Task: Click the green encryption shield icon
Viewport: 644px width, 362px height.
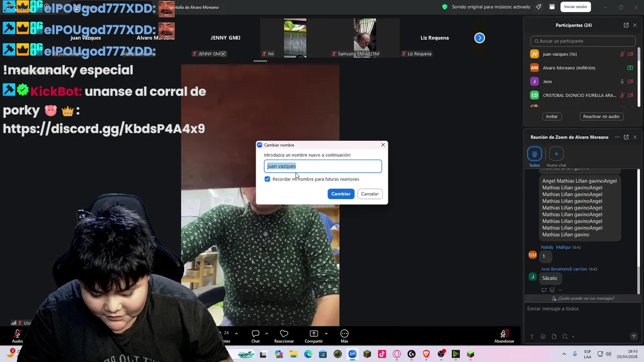Action: (445, 7)
